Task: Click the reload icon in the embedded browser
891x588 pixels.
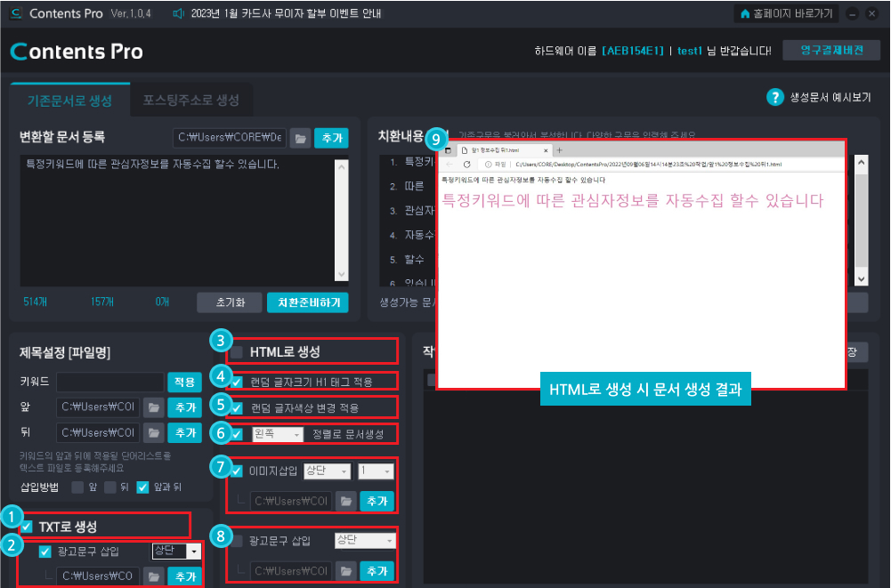Action: tap(466, 165)
